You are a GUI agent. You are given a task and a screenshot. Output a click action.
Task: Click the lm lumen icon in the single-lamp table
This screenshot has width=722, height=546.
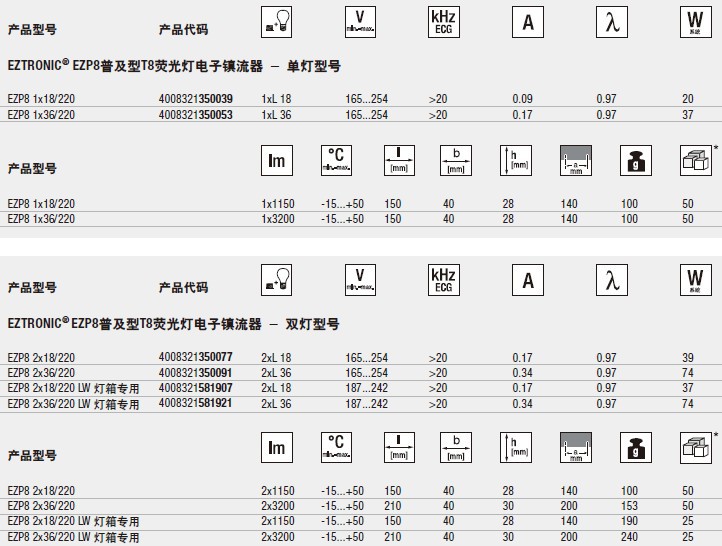click(x=276, y=160)
